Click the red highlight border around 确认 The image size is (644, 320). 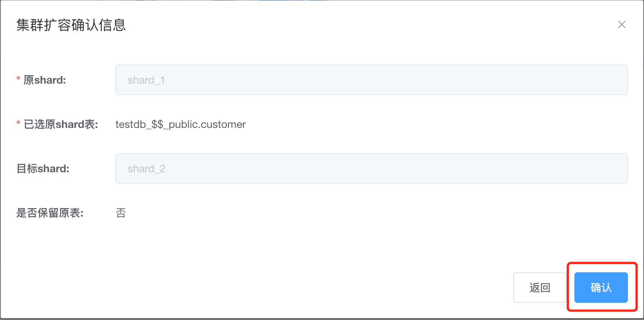(602, 263)
